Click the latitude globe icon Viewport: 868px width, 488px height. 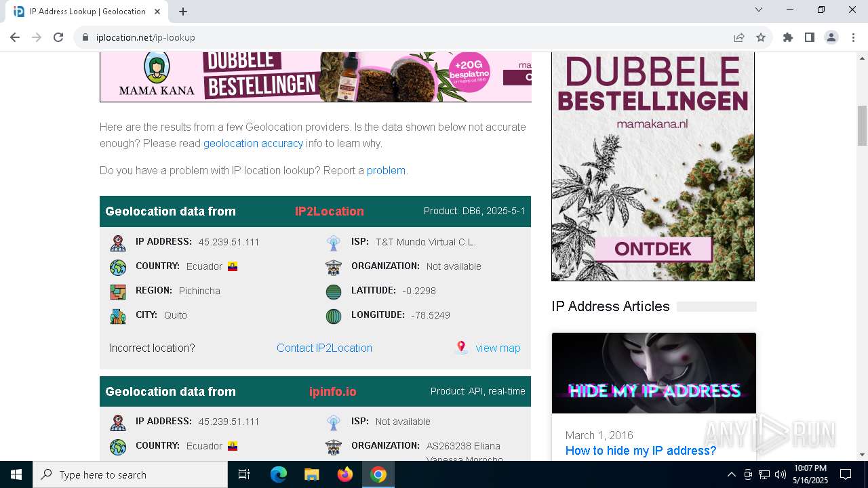[x=333, y=291]
